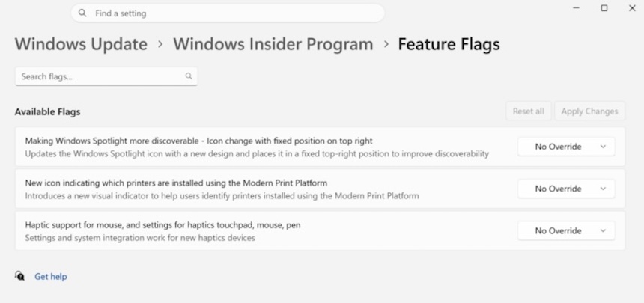Click the Apply Changes button
The image size is (644, 303).
[589, 111]
